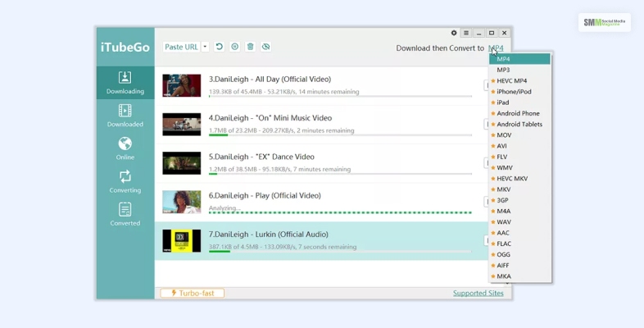This screenshot has width=644, height=328.
Task: Click thumbnail of "On" Mini Music Video
Action: 182,124
